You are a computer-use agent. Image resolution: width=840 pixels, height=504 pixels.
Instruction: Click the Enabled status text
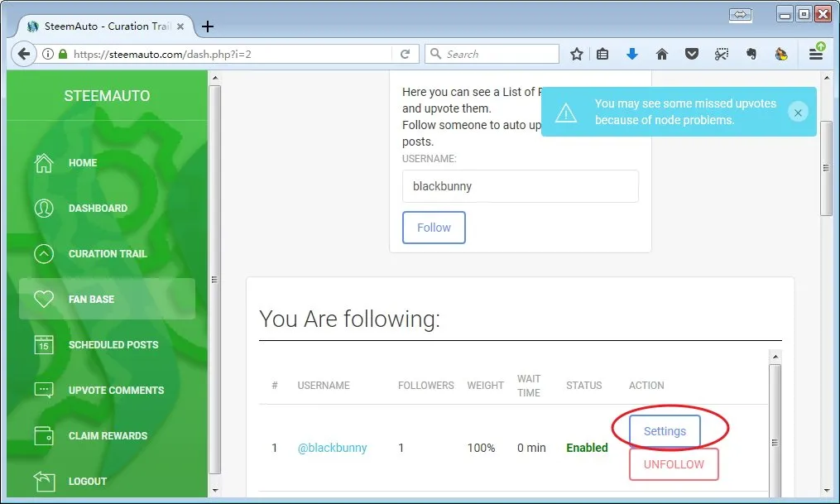click(587, 448)
